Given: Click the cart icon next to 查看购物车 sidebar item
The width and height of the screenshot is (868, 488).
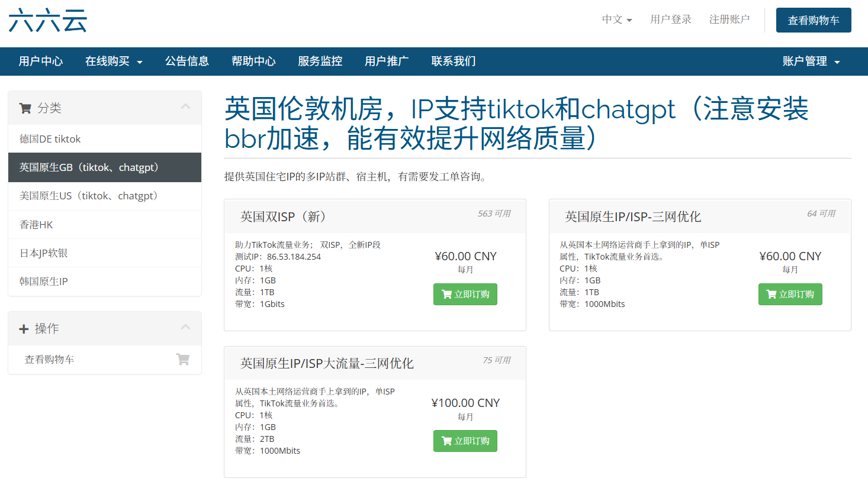Looking at the screenshot, I should 183,359.
